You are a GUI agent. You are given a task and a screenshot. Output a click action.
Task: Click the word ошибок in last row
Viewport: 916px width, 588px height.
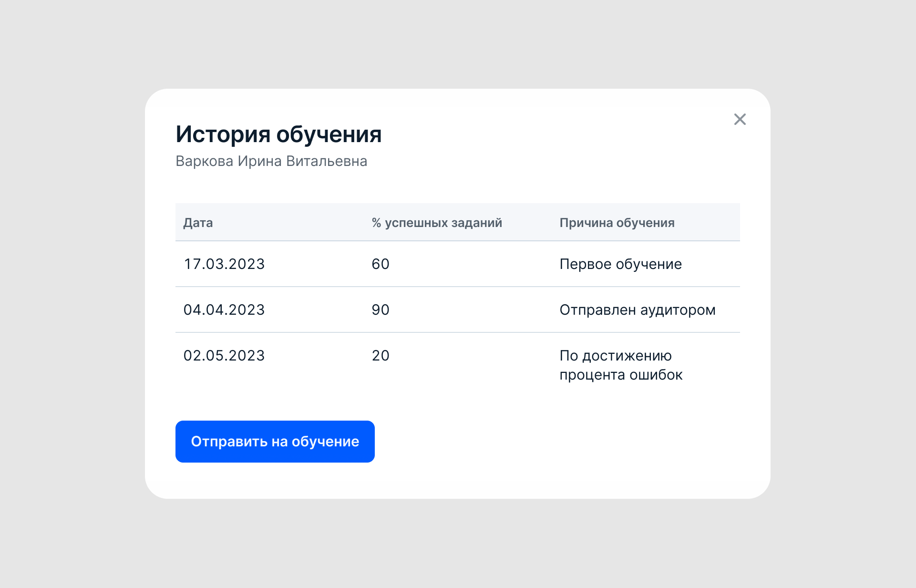(x=656, y=375)
